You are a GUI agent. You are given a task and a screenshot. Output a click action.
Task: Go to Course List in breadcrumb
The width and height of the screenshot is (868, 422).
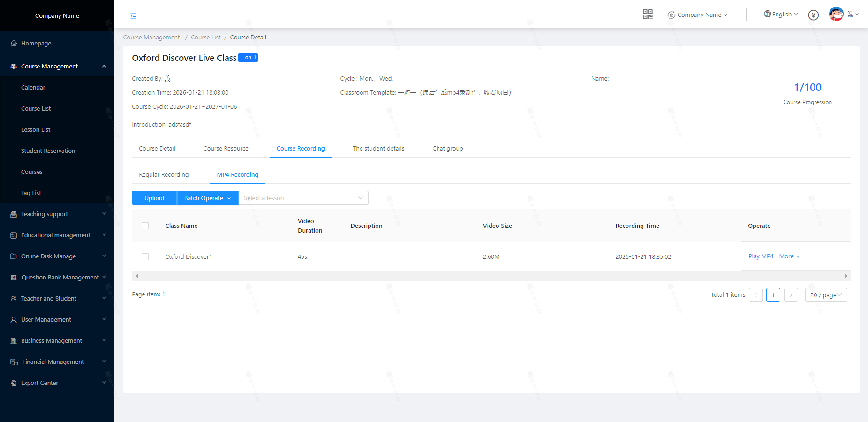[205, 38]
